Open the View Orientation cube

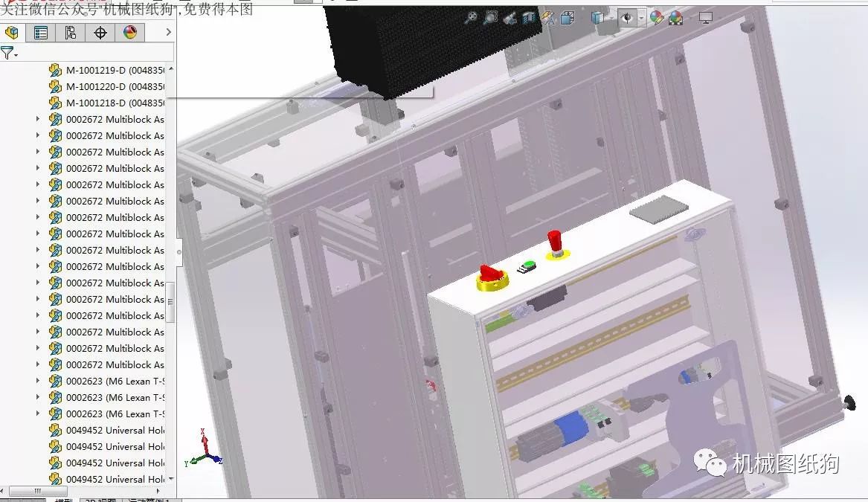tap(568, 19)
